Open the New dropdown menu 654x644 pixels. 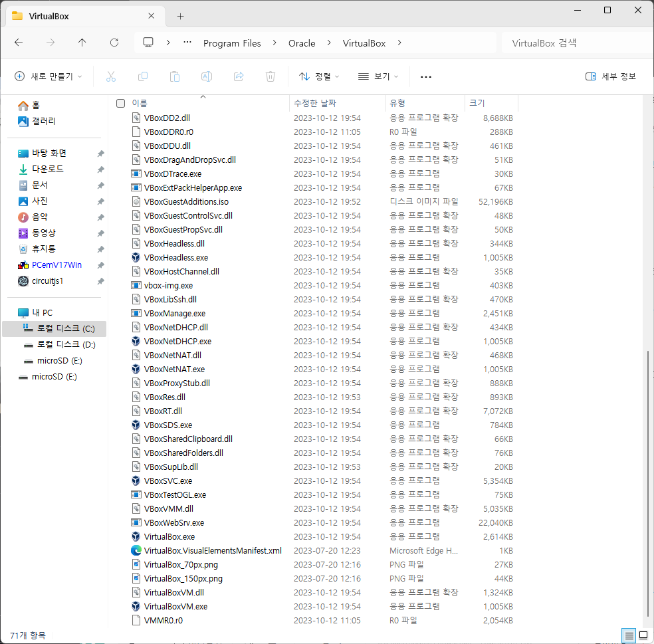[x=49, y=76]
